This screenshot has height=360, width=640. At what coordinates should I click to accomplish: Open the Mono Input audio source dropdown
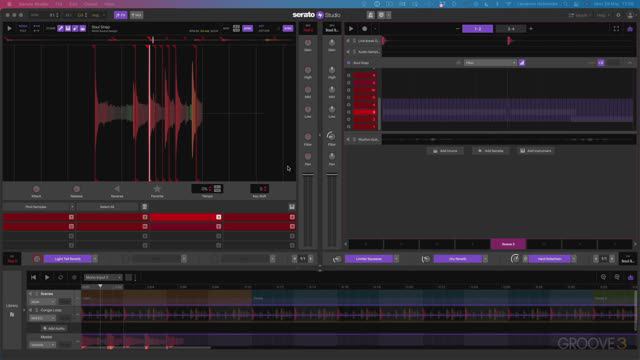pos(102,278)
